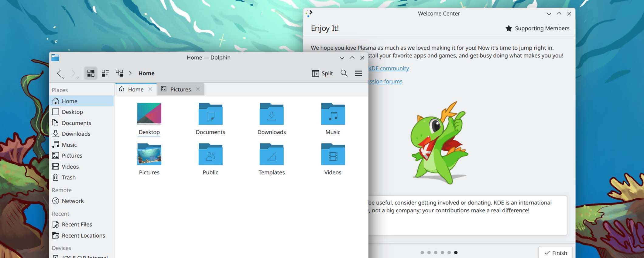
Task: Select Documents in Places sidebar
Action: pos(81,123)
